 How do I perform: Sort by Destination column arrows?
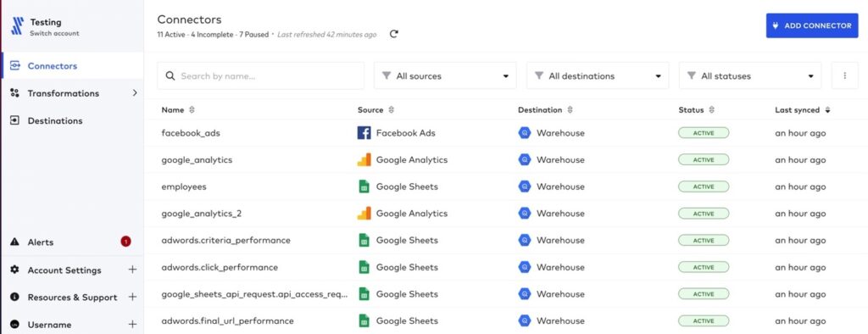pyautogui.click(x=570, y=110)
